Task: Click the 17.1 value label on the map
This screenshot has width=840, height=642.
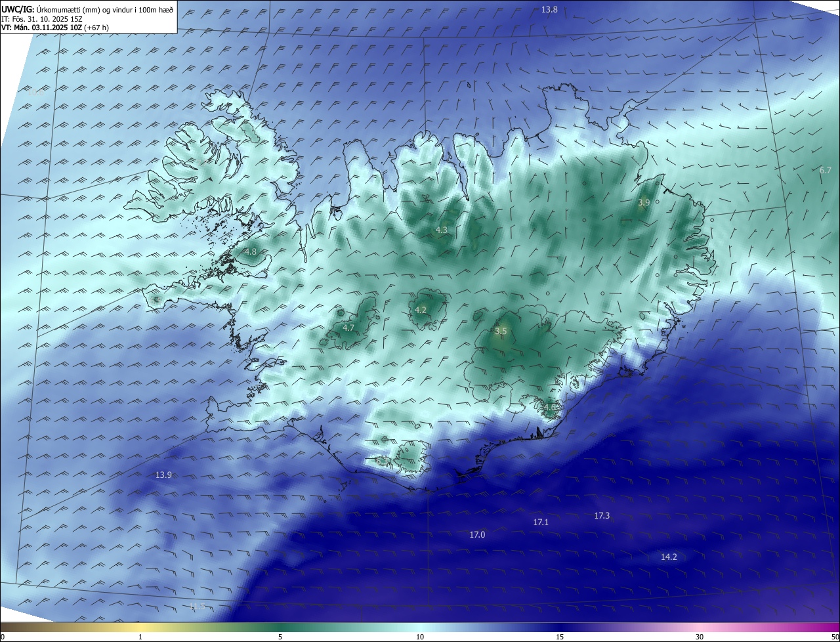Action: tap(541, 522)
